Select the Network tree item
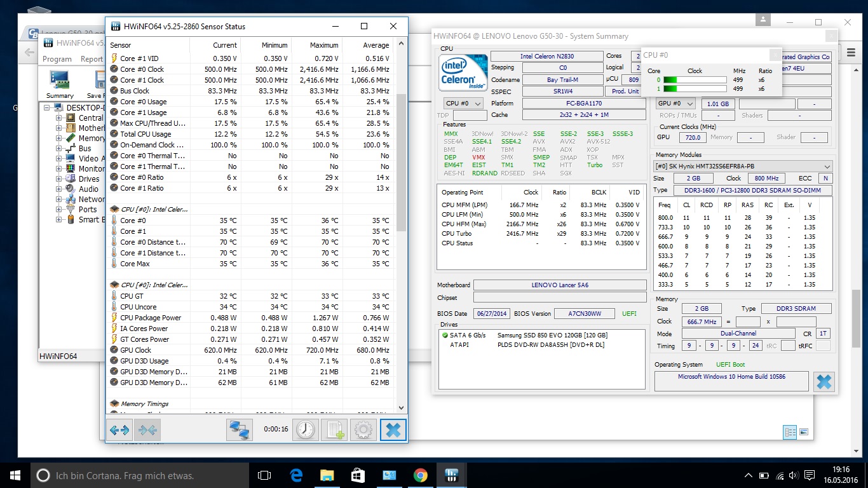The height and width of the screenshot is (488, 868). [x=92, y=199]
